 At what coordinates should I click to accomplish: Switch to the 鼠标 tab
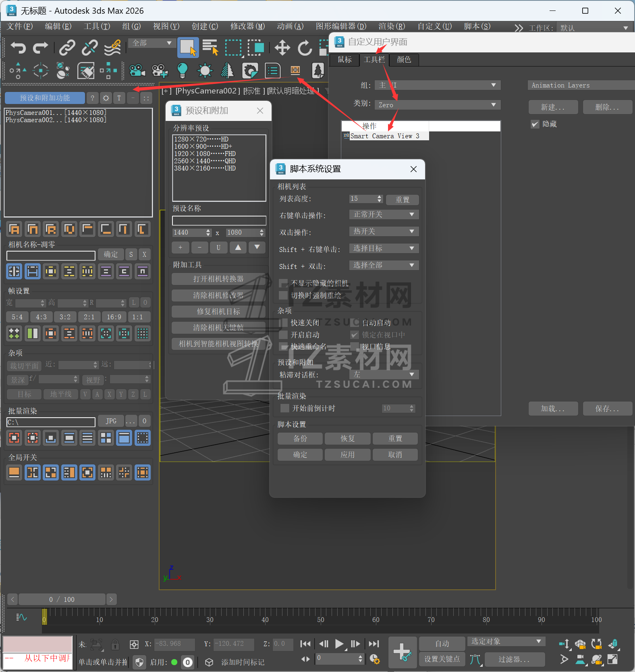click(344, 60)
